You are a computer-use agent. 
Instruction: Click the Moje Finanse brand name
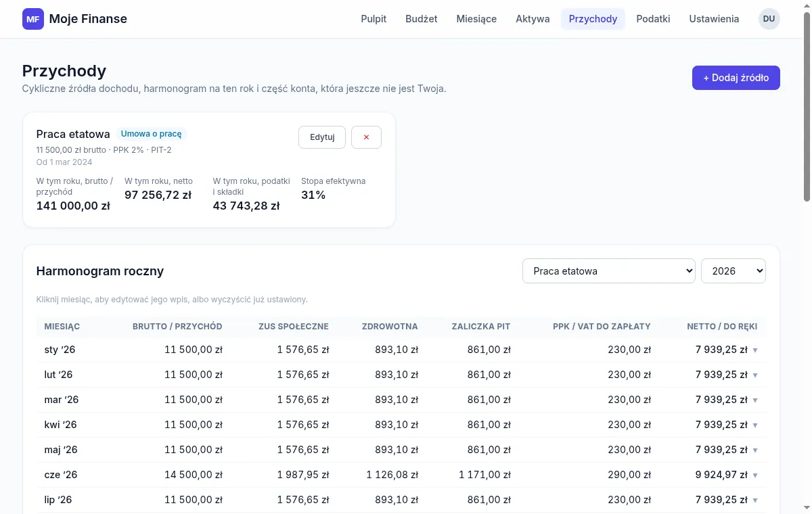[x=88, y=19]
